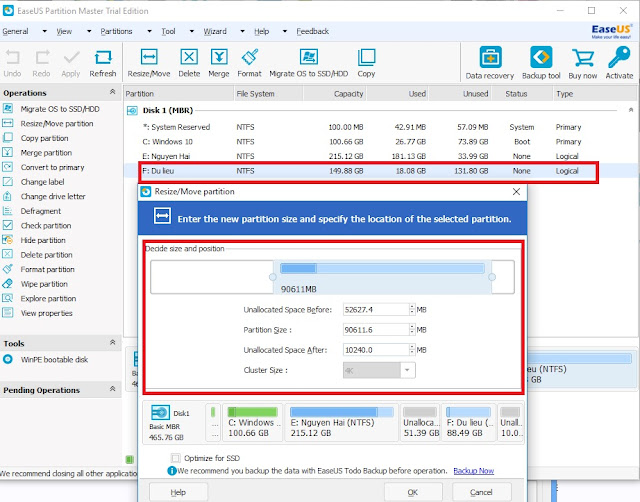Select Change drive letter operation
The image size is (640, 502).
[x=53, y=196]
